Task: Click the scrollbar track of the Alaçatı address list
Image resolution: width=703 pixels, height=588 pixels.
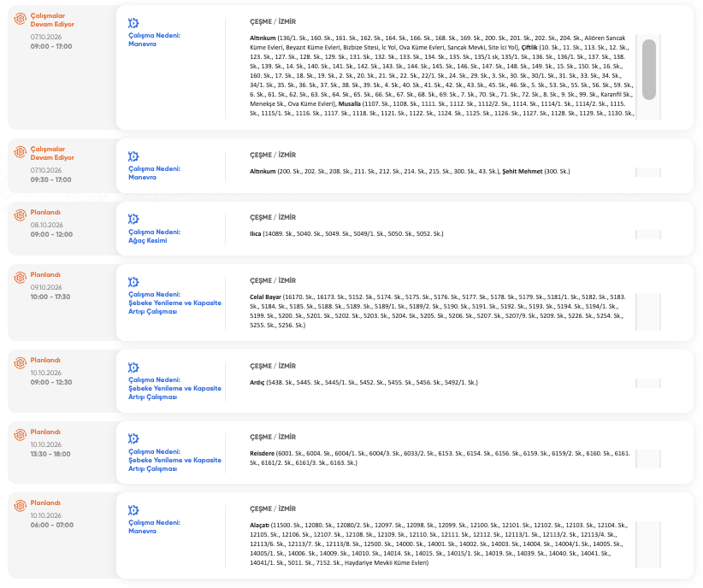Action: [648, 544]
